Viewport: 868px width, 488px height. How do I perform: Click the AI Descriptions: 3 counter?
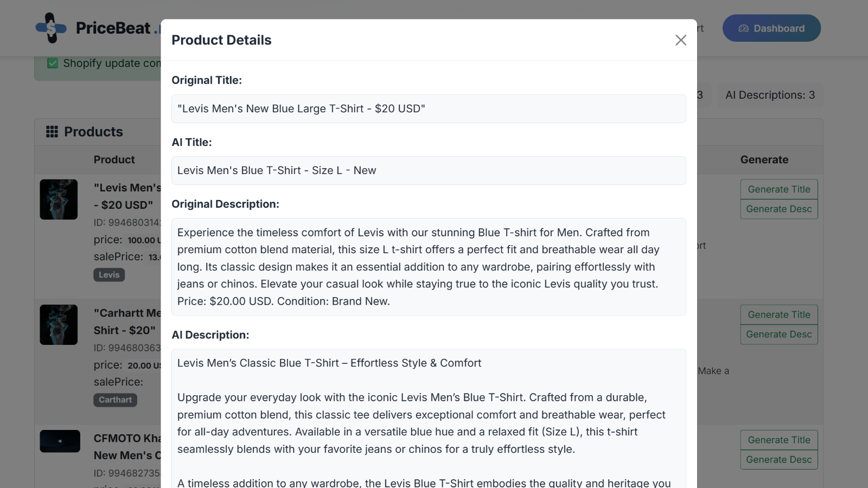pyautogui.click(x=770, y=95)
